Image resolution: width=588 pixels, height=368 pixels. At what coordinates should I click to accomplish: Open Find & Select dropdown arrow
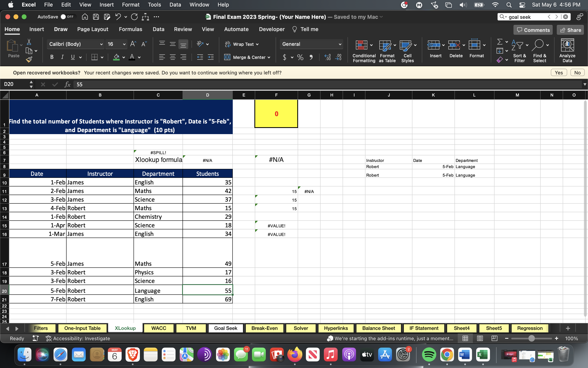(547, 45)
